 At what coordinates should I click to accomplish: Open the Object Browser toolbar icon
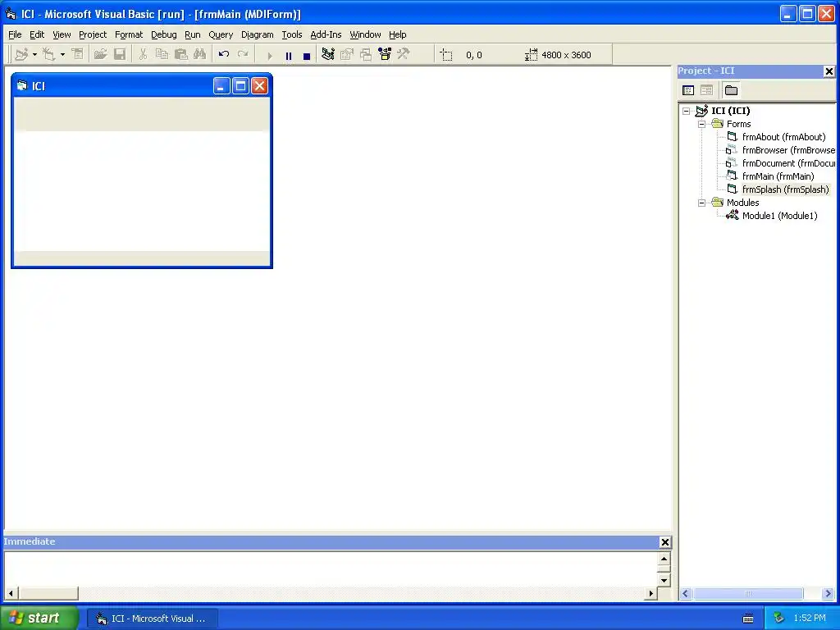tap(385, 55)
